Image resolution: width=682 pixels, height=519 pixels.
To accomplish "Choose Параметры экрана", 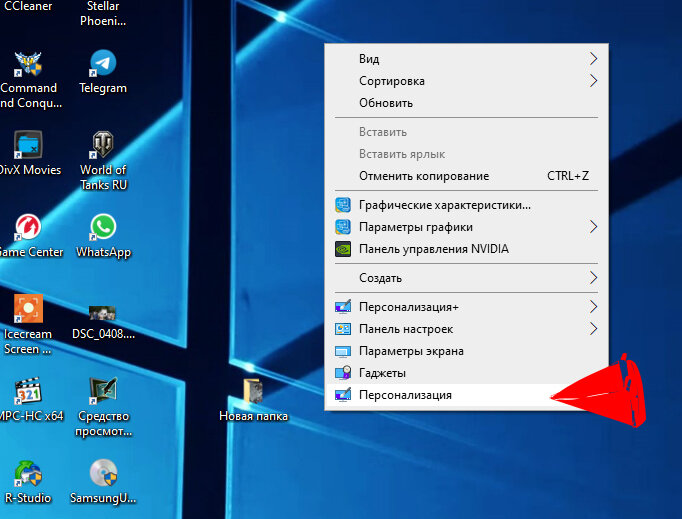I will coord(466,351).
